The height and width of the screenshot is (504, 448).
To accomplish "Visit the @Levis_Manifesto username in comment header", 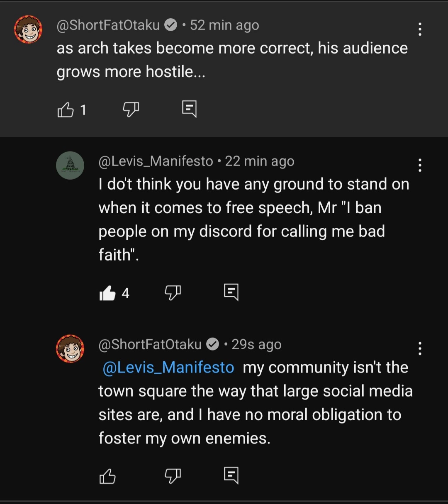I will coord(156,161).
